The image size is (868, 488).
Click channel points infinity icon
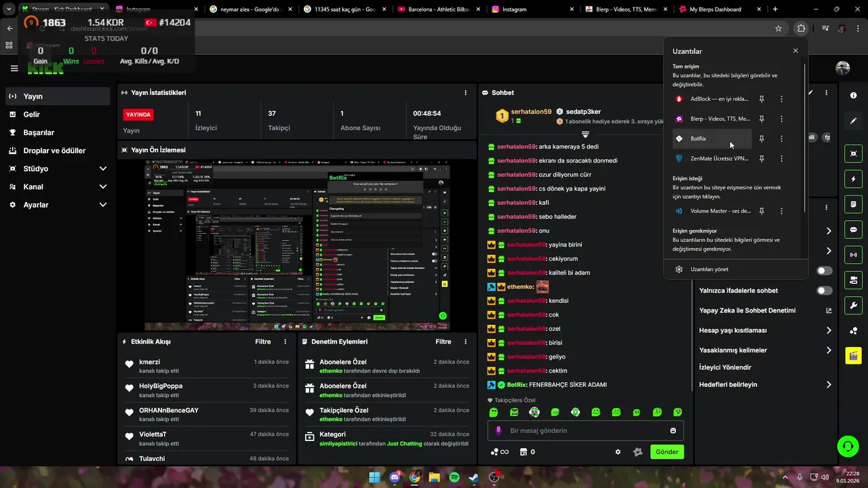pyautogui.click(x=499, y=452)
